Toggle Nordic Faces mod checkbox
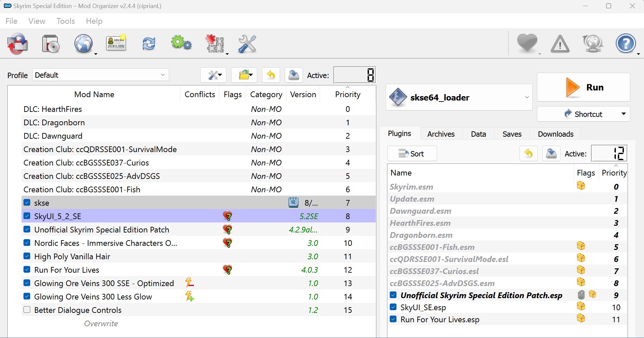Image resolution: width=644 pixels, height=338 pixels. tap(27, 243)
